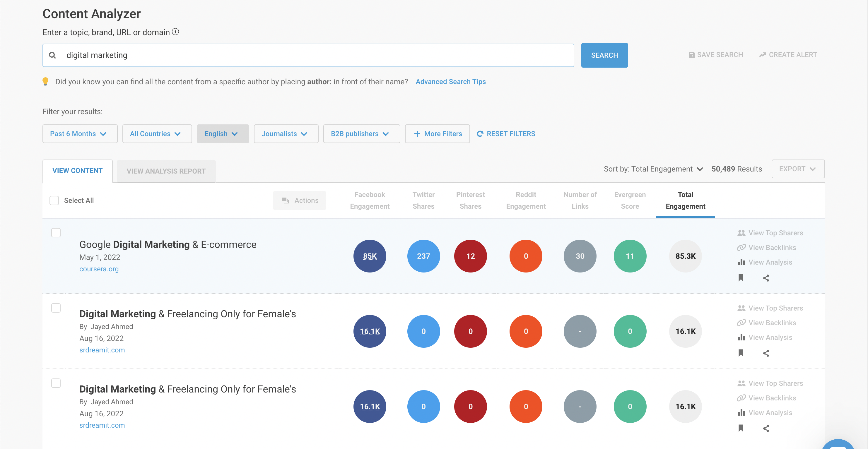This screenshot has height=449, width=868.
Task: Click Save Search
Action: point(716,54)
